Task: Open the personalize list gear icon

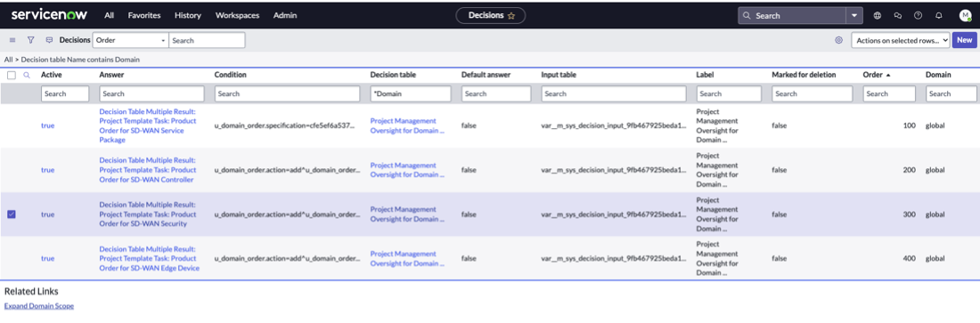Action: click(x=838, y=40)
